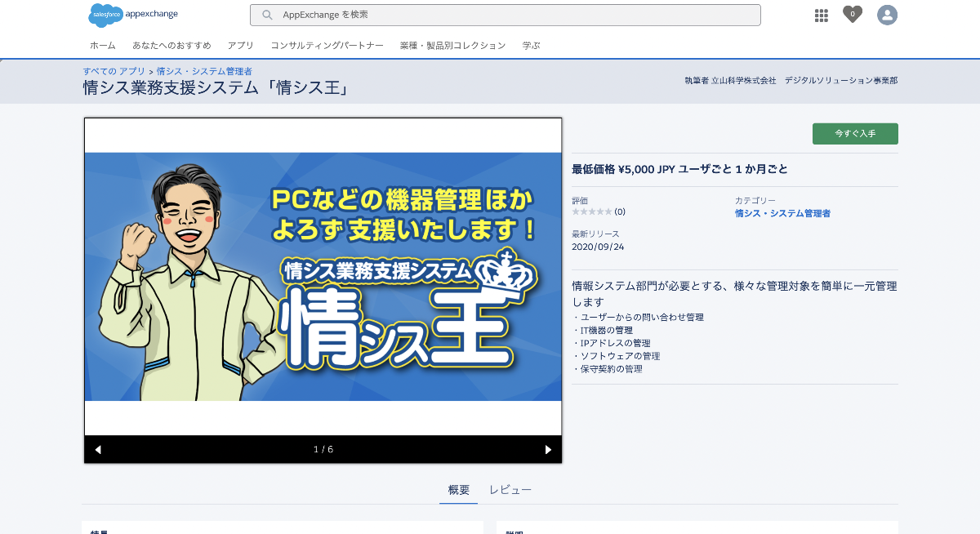Switch to the レビュー tab
The width and height of the screenshot is (980, 534).
(x=510, y=490)
